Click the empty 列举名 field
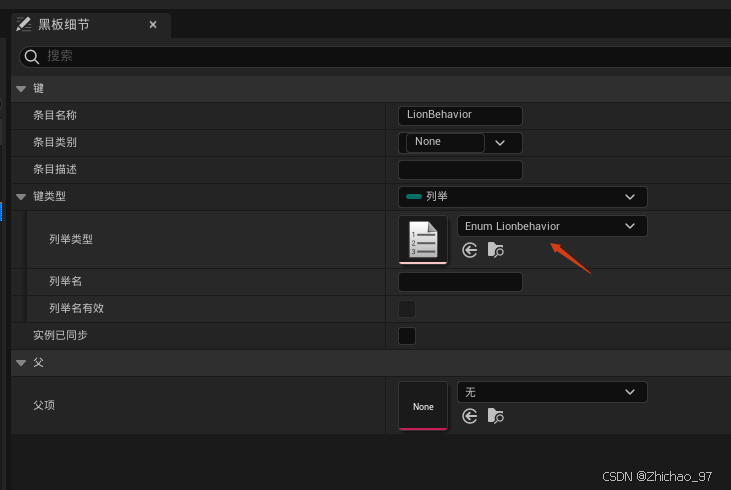731x490 pixels. (460, 282)
